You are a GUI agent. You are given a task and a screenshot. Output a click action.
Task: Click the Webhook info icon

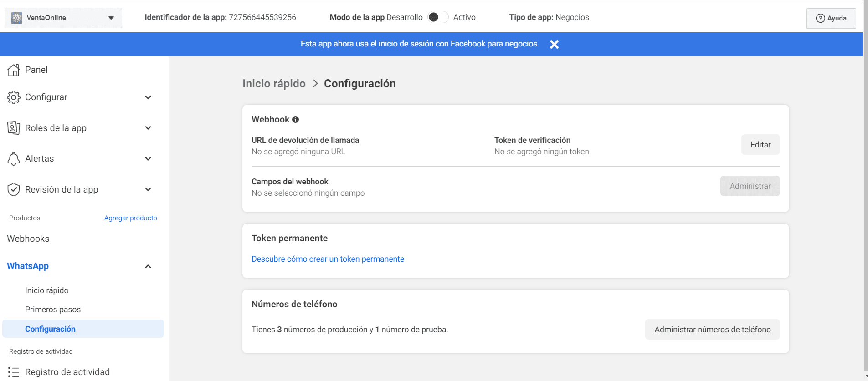[296, 120]
